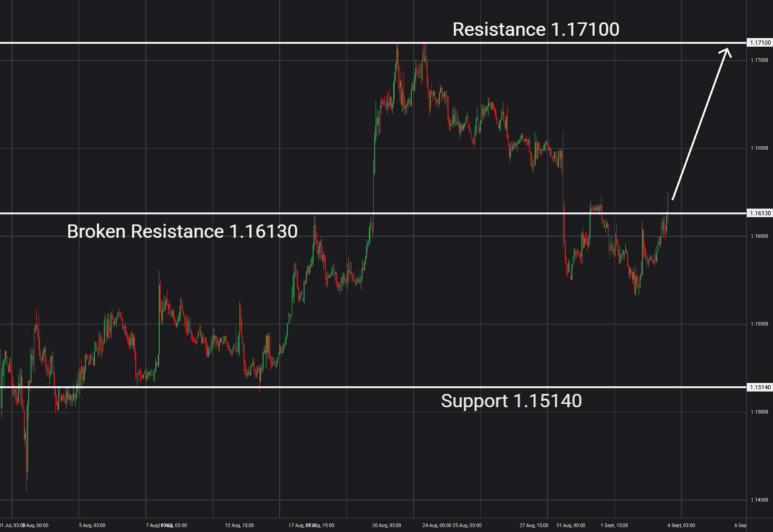Click the 1.15140 price tag on axis
The image size is (773, 532).
coord(760,387)
